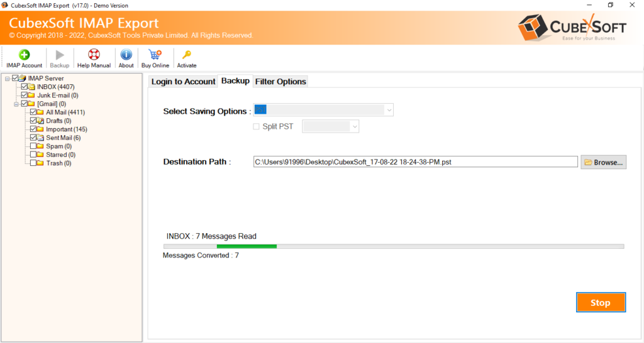Click the conversion progress bar
This screenshot has height=343, width=644.
click(394, 246)
